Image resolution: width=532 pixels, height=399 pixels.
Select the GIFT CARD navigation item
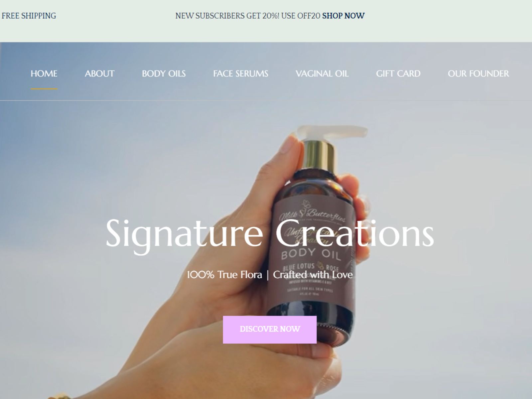pos(398,73)
